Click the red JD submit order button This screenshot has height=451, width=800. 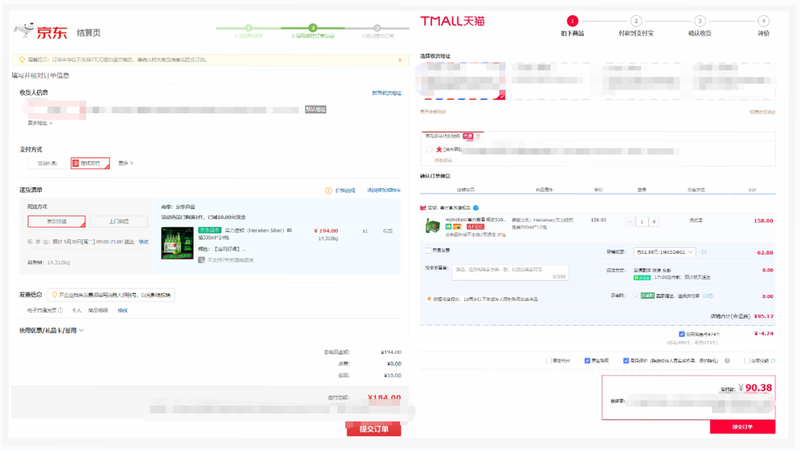click(373, 429)
